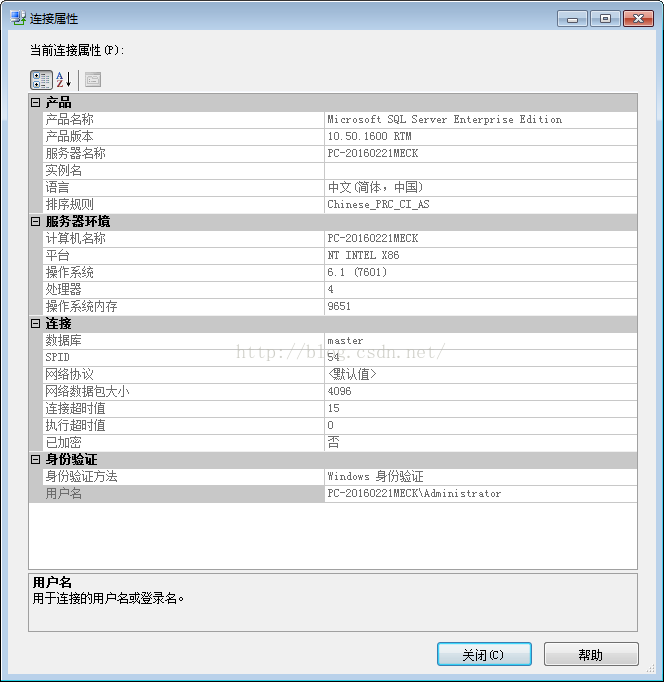Screen dimensions: 664x682
Task: Select the 网络协议 property label
Action: [x=70, y=374]
